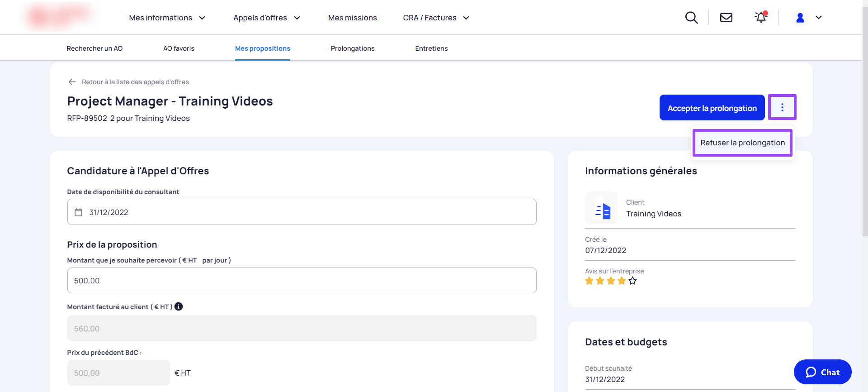Image resolution: width=868 pixels, height=392 pixels.
Task: Switch to Rechercher un AO tab
Action: (x=94, y=48)
